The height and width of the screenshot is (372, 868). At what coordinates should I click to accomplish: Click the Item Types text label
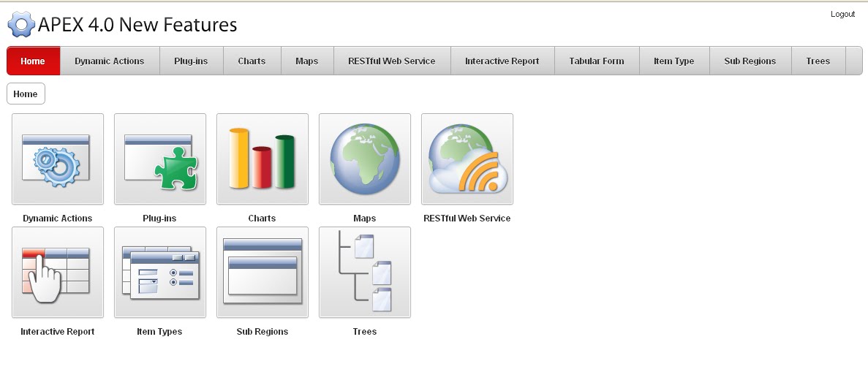(x=159, y=332)
